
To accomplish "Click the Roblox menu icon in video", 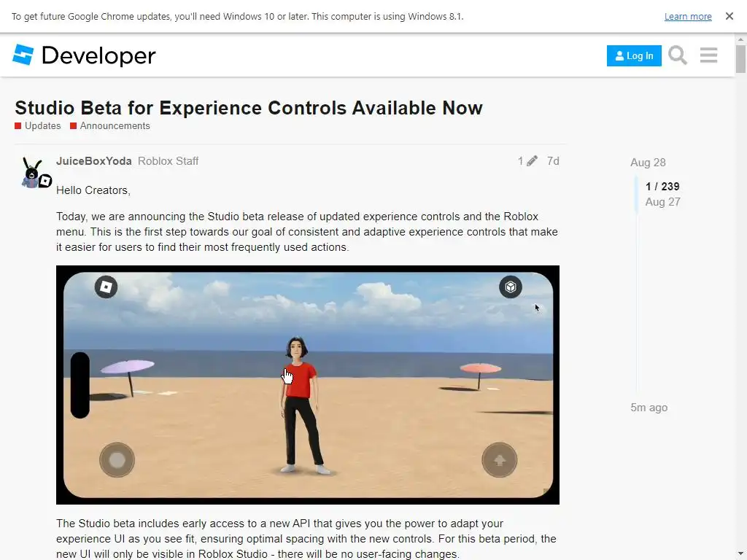I will [106, 287].
